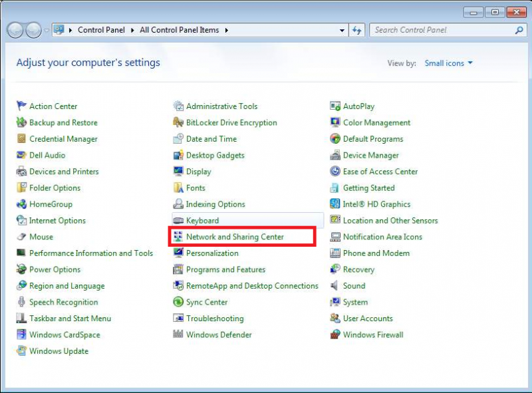The image size is (532, 393).
Task: Open the Small icons view dropdown
Action: point(448,63)
